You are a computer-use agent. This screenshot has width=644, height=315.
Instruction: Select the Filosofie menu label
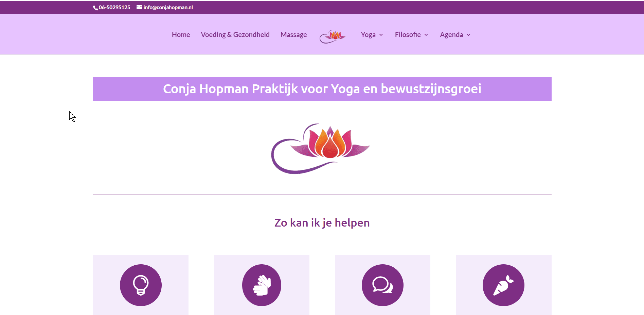[408, 35]
